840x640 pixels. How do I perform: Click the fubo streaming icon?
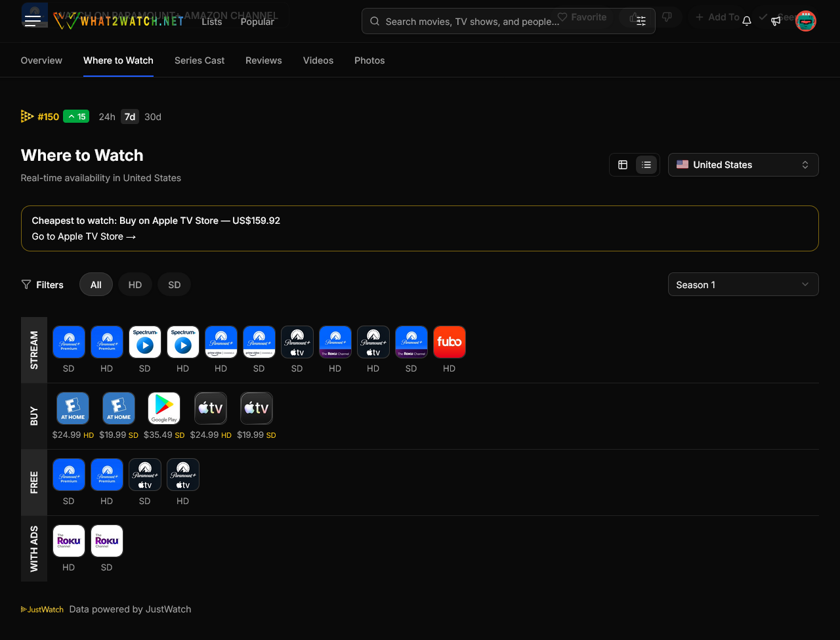[450, 342]
